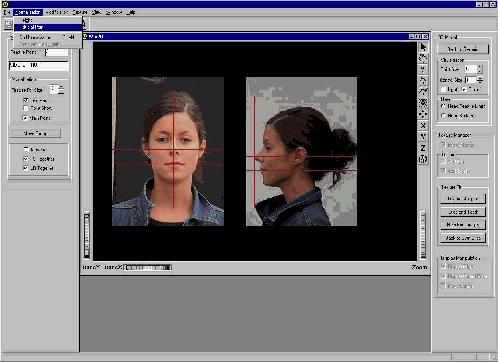
Task: Click the last button in the right panel's four-button group
Action: click(x=463, y=238)
